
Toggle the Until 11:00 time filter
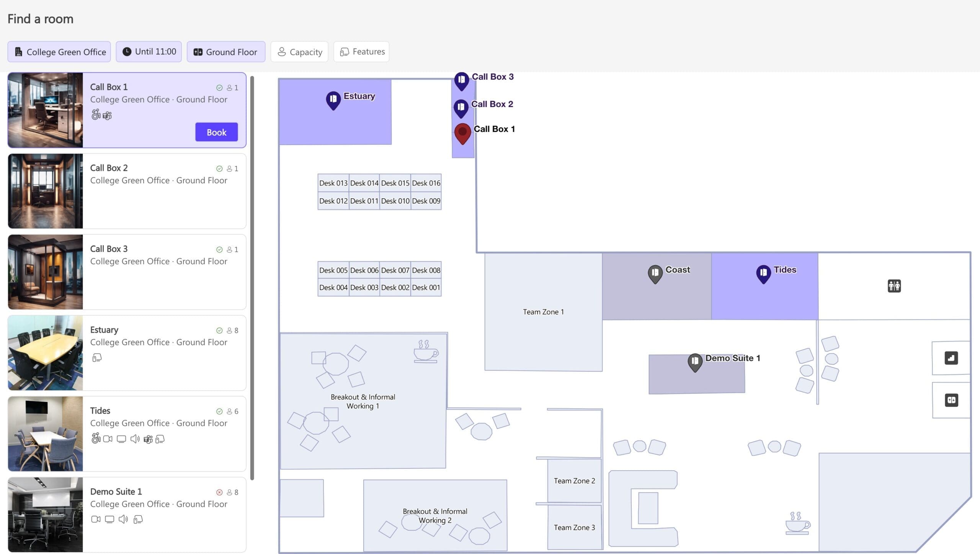149,51
